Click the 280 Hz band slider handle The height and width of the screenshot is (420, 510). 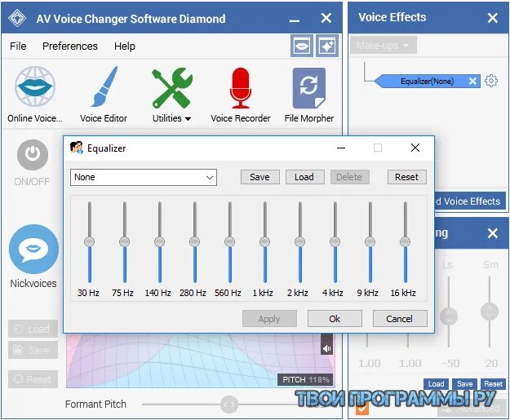[x=195, y=241]
